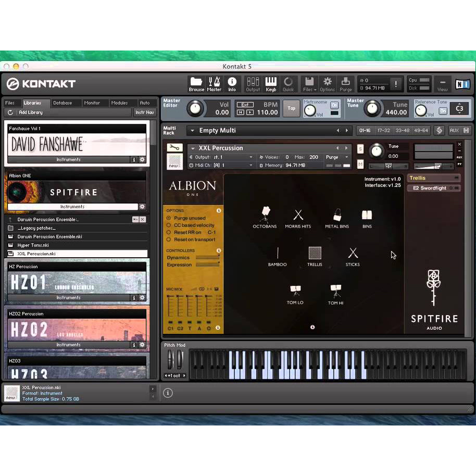Image resolution: width=476 pixels, height=476 pixels.
Task: Show the virtual keyboard via the Keyb icon
Action: tap(270, 82)
